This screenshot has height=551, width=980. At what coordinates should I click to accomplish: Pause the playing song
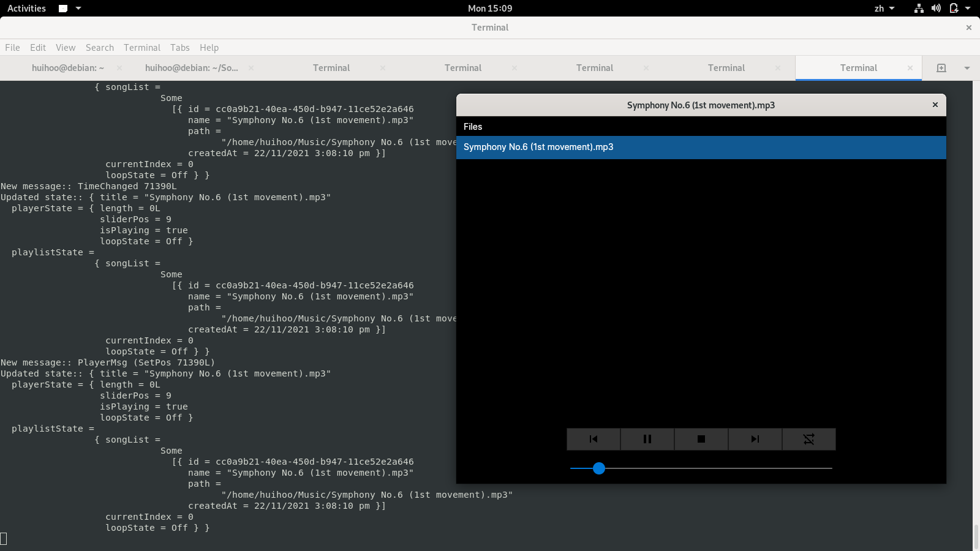[647, 439]
